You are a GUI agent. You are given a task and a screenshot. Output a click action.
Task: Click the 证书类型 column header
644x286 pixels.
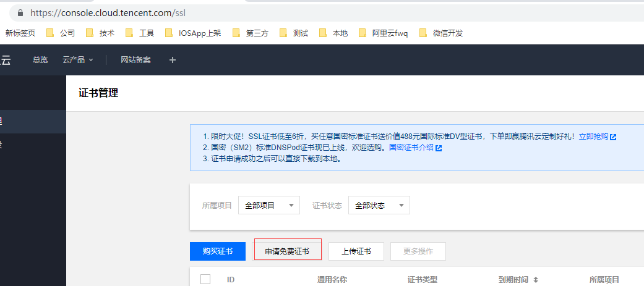tap(422, 280)
